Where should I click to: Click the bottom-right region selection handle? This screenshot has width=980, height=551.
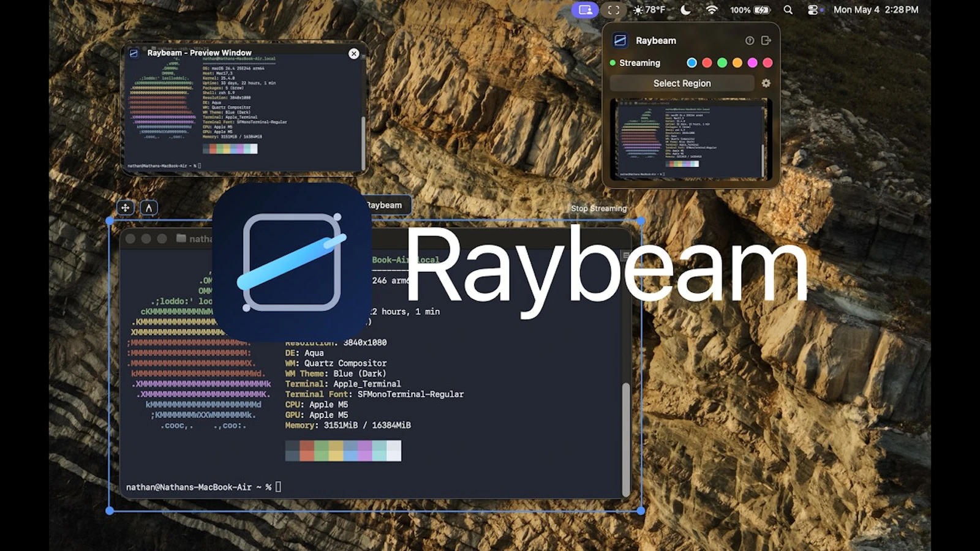[x=641, y=511]
